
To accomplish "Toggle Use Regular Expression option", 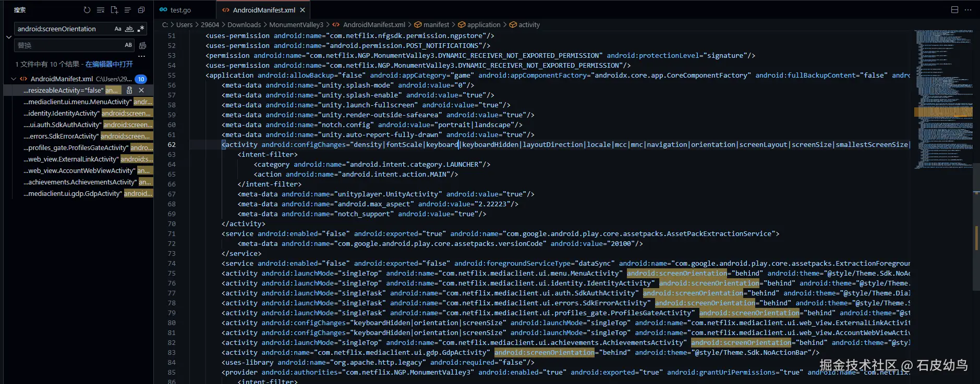I will pos(140,29).
